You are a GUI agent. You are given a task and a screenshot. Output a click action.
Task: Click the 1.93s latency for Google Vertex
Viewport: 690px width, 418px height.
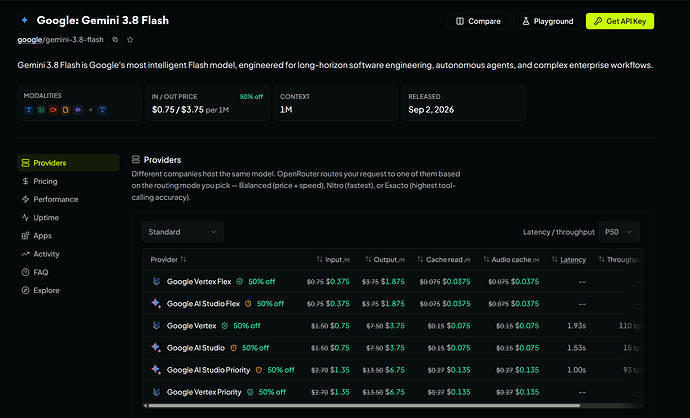(x=576, y=326)
